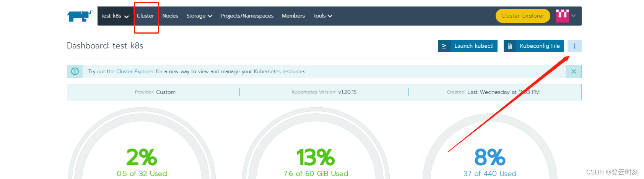The height and width of the screenshot is (179, 644).
Task: Click the Kubernetes Version v1.20.15 text
Action: click(x=324, y=92)
